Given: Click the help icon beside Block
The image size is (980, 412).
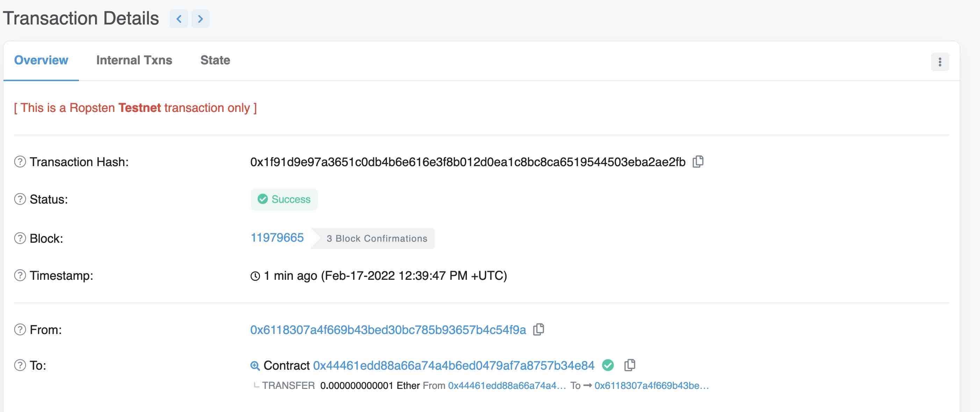Looking at the screenshot, I should [x=20, y=239].
